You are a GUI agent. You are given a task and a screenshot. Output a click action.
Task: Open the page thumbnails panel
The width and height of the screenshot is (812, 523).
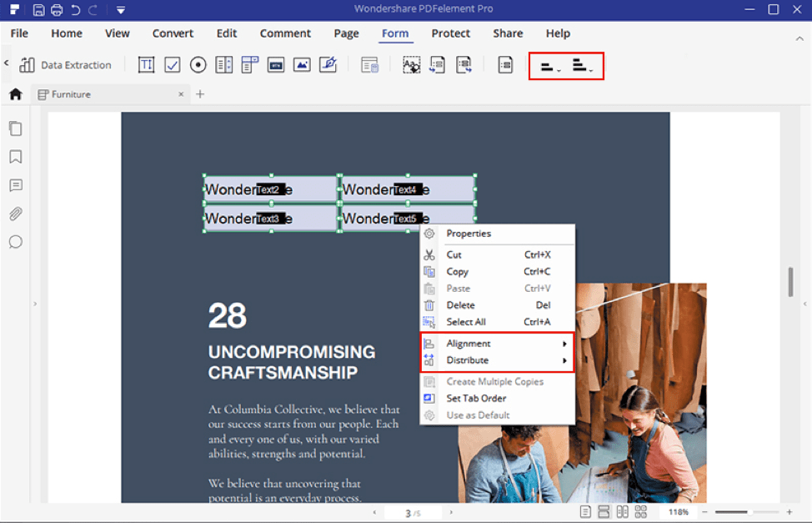pyautogui.click(x=16, y=128)
